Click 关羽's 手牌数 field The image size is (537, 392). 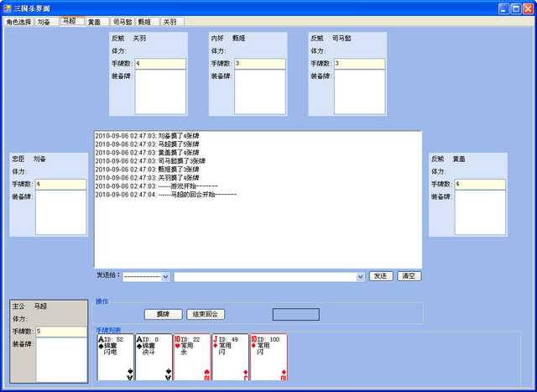click(160, 64)
